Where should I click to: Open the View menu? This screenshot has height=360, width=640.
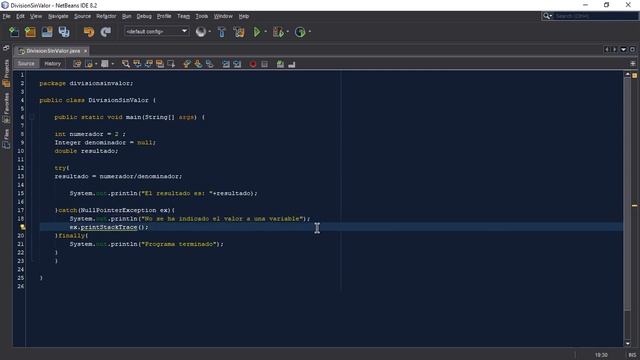36,16
